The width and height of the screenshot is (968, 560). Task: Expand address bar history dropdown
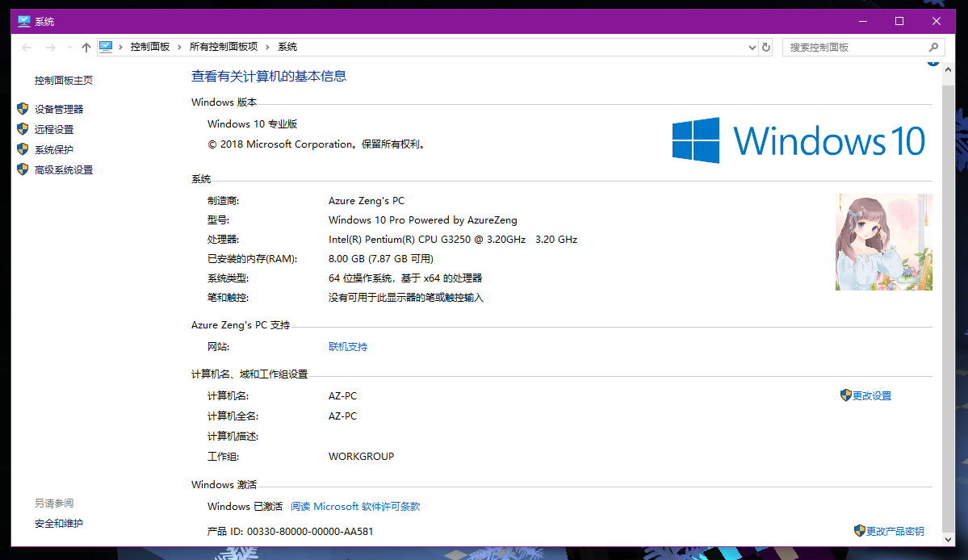tap(752, 47)
